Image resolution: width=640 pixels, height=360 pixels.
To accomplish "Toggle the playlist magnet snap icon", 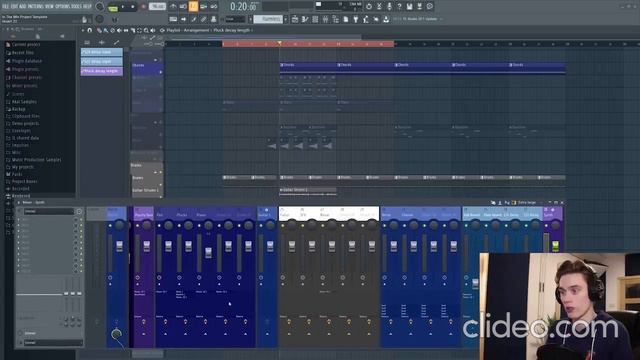I will [x=90, y=30].
